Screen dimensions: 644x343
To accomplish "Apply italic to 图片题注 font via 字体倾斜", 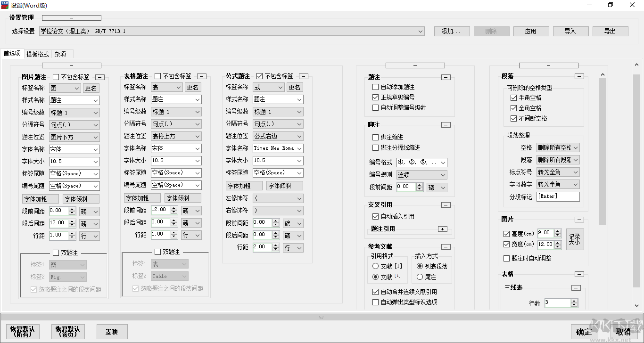I will pyautogui.click(x=80, y=198).
